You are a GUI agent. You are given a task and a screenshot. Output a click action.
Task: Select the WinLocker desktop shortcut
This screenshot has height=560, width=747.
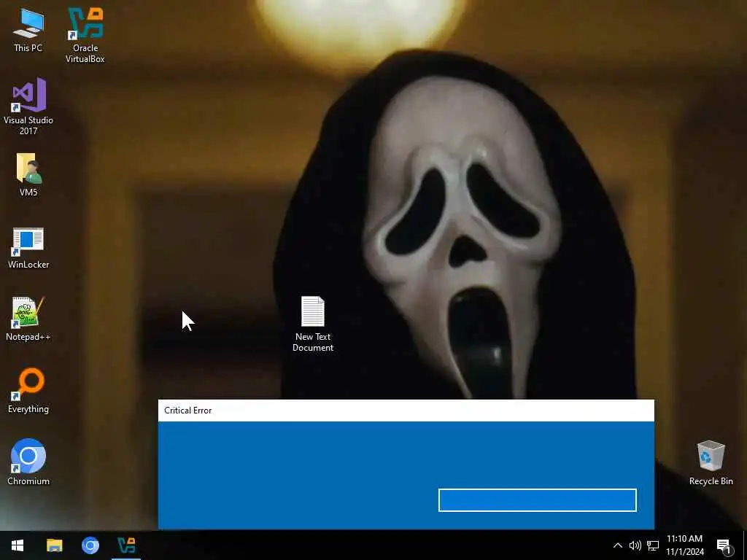click(x=28, y=248)
